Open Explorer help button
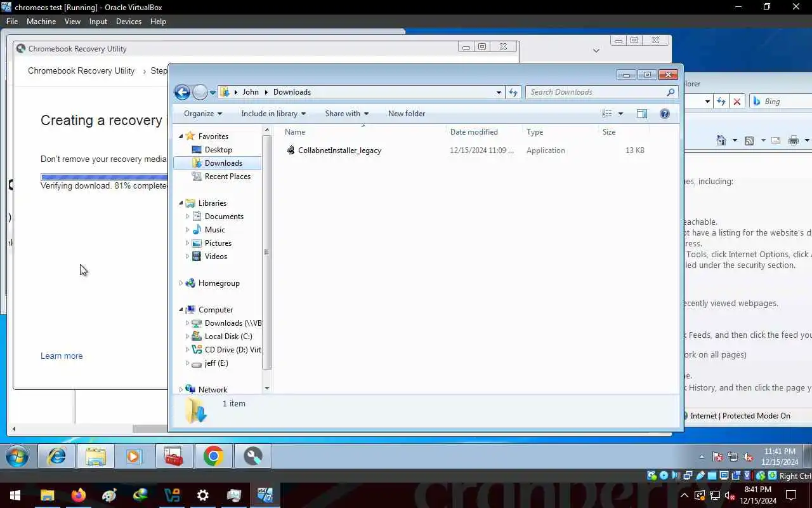 coord(665,114)
